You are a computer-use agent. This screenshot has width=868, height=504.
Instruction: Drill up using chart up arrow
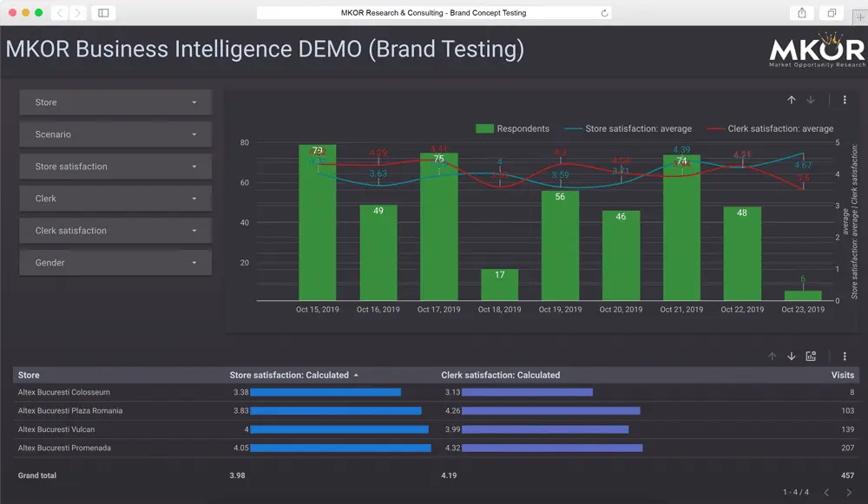(792, 100)
